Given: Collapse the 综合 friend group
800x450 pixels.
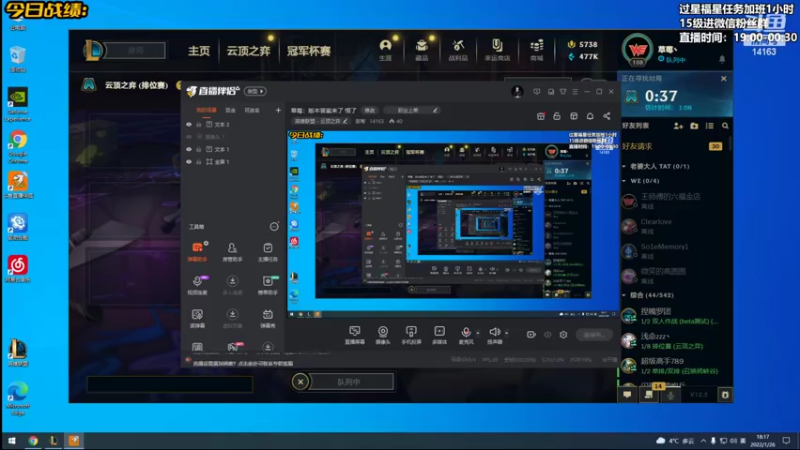Looking at the screenshot, I should point(624,295).
